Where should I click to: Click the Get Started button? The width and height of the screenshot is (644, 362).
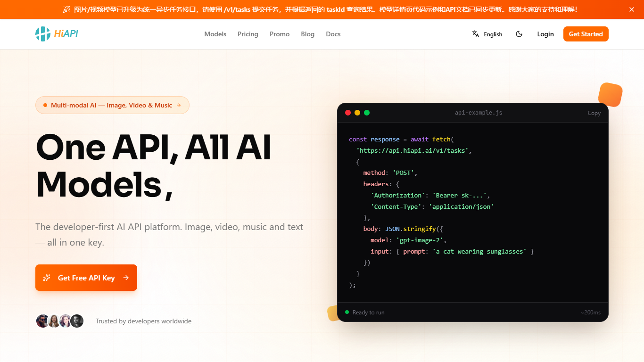[x=586, y=34]
